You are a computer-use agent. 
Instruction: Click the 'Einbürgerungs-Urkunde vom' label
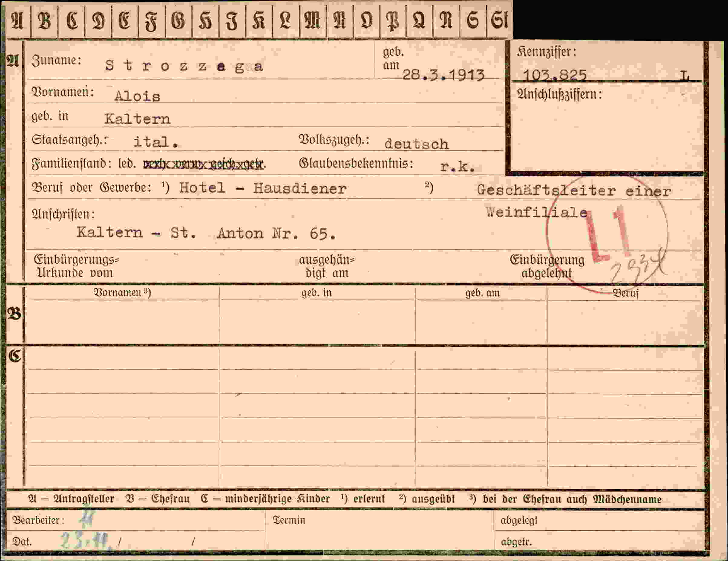point(76,266)
